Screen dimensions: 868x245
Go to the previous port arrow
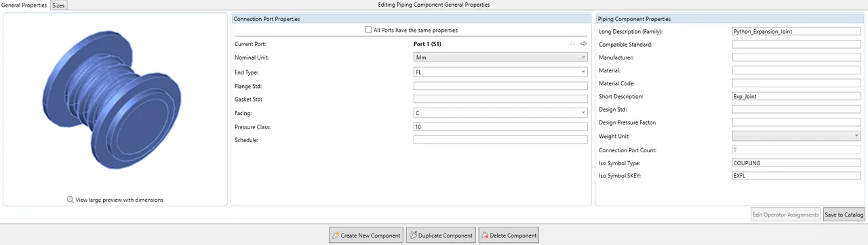572,44
